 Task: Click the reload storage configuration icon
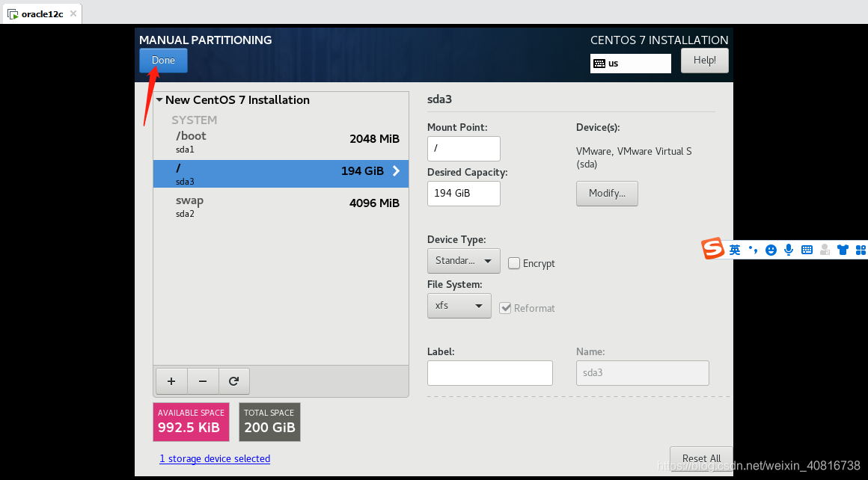[x=233, y=381]
